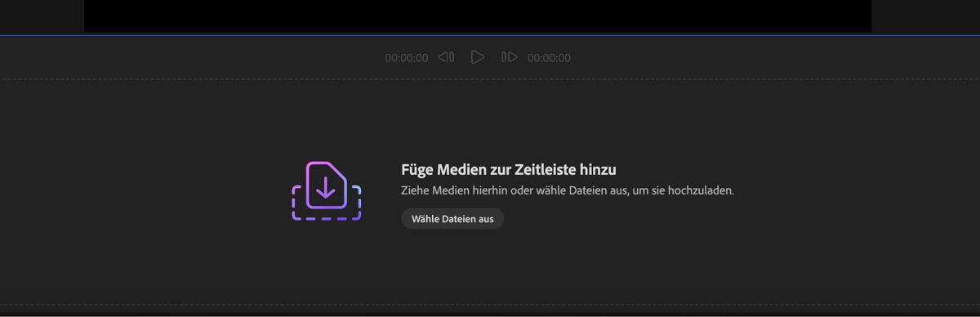Click the "Füge Medien zur Zeitleiste hinzu" heading
The width and height of the screenshot is (980, 317).
click(x=509, y=169)
